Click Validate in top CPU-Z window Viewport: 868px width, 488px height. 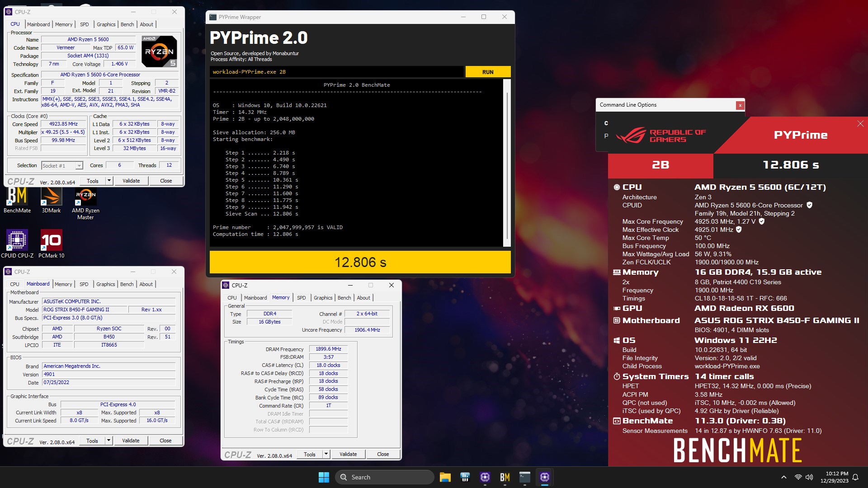tap(131, 181)
